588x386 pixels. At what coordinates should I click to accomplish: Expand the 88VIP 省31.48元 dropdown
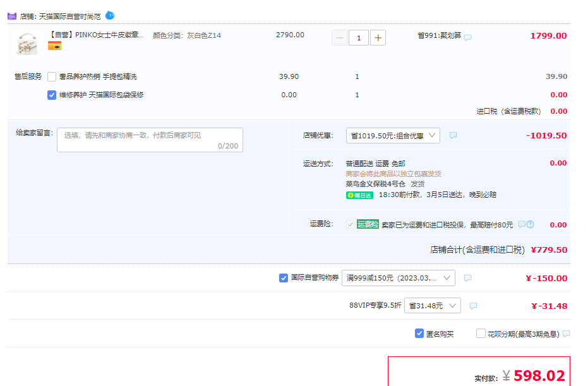coord(433,306)
